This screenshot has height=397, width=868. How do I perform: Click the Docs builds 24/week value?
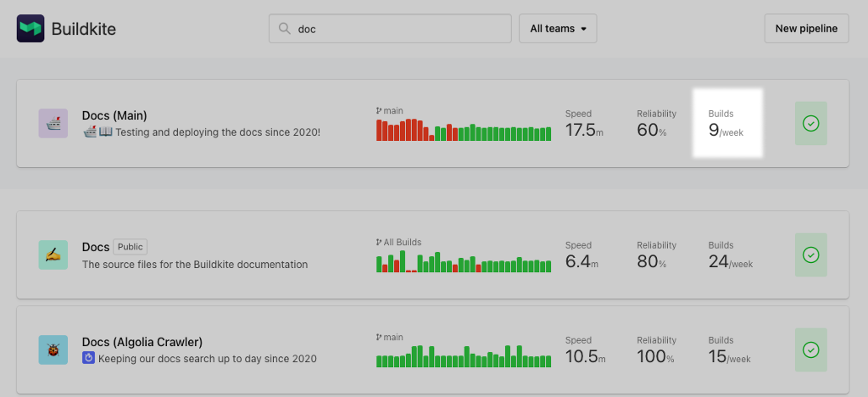(731, 261)
